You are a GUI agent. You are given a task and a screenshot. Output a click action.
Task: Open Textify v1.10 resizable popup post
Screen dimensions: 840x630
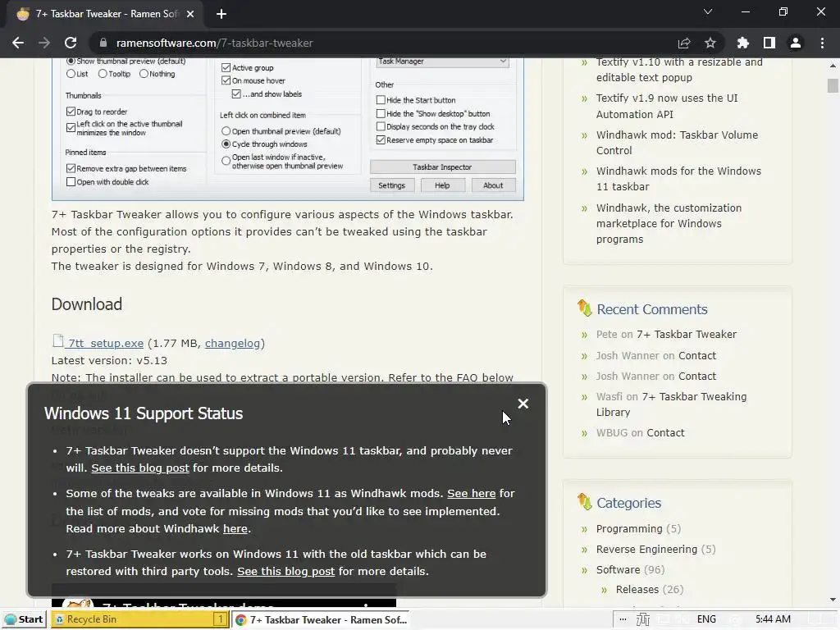point(679,70)
